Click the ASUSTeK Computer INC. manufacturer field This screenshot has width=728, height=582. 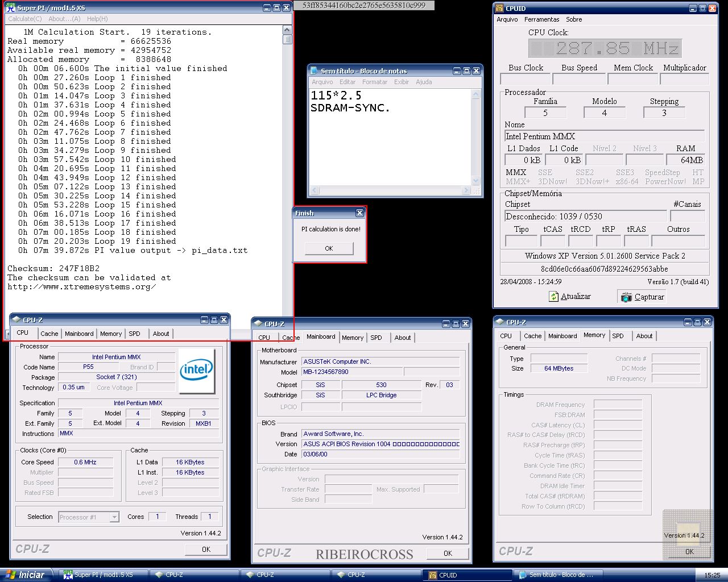point(380,361)
